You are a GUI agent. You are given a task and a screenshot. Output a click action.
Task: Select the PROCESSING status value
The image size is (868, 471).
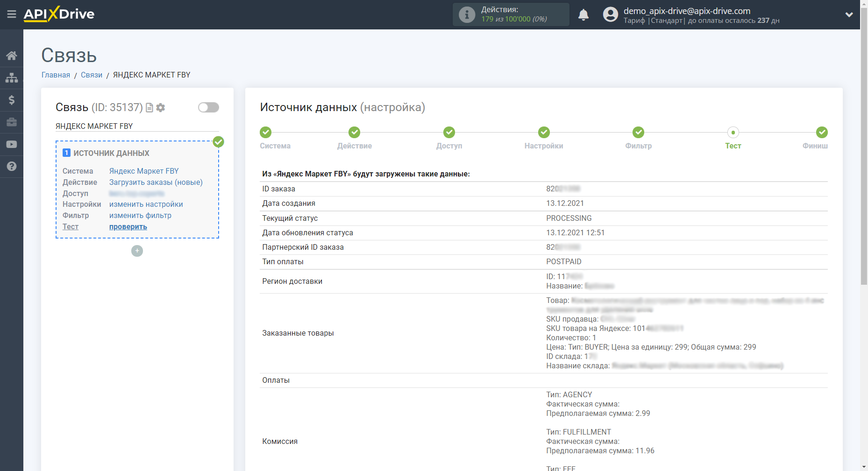569,218
